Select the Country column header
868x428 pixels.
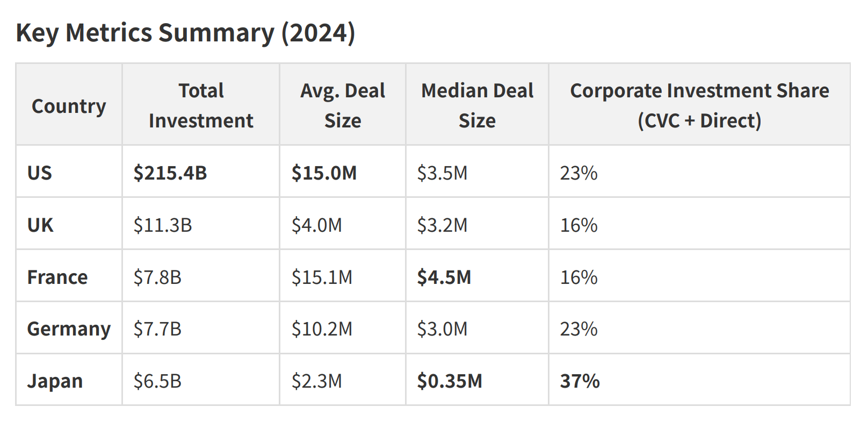pyautogui.click(x=69, y=105)
